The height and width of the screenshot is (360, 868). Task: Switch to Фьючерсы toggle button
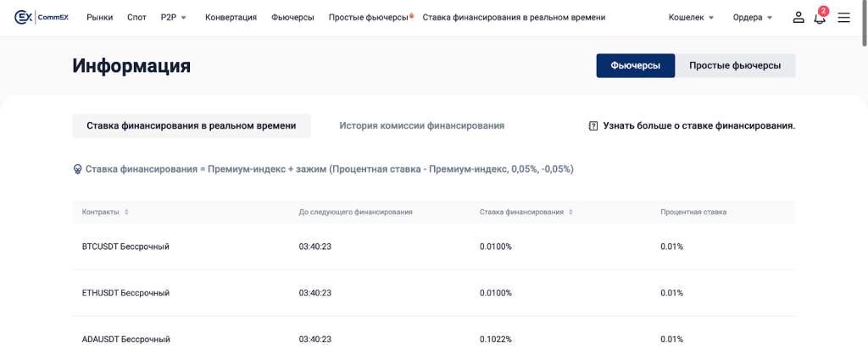[635, 65]
